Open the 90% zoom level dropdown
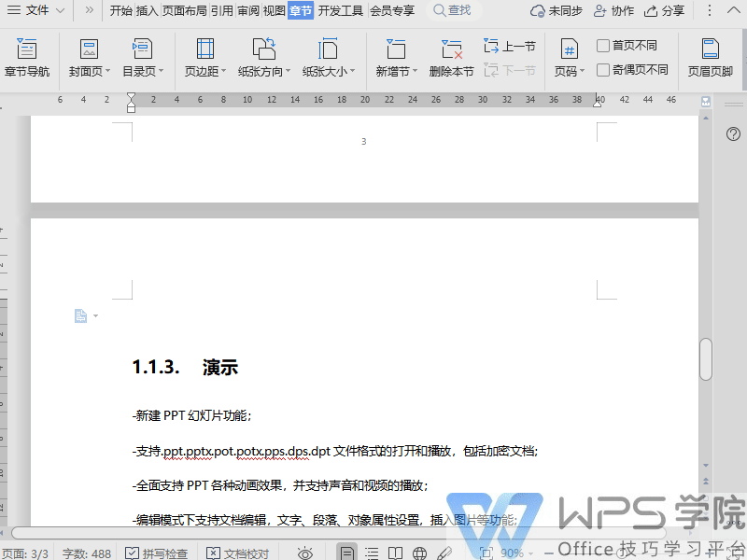 [530, 553]
